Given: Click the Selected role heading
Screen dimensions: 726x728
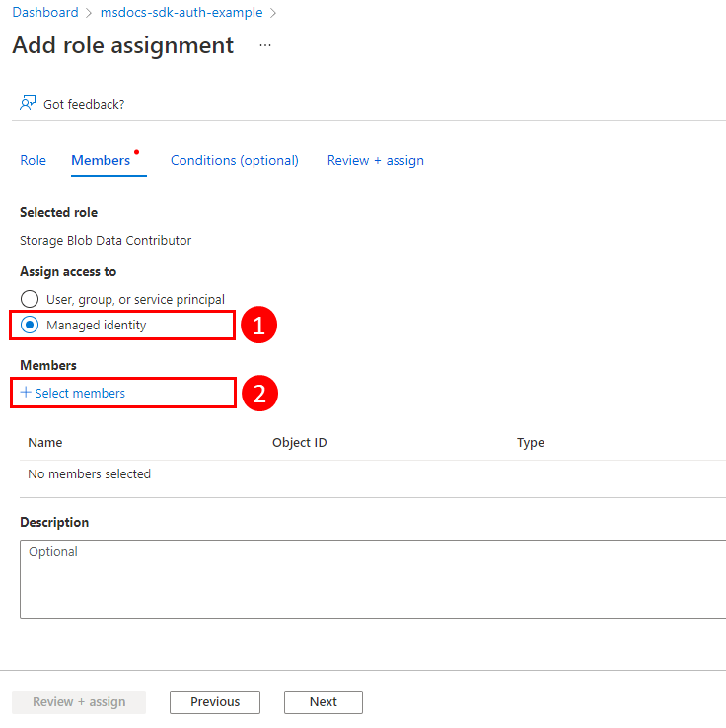Looking at the screenshot, I should click(x=58, y=213).
